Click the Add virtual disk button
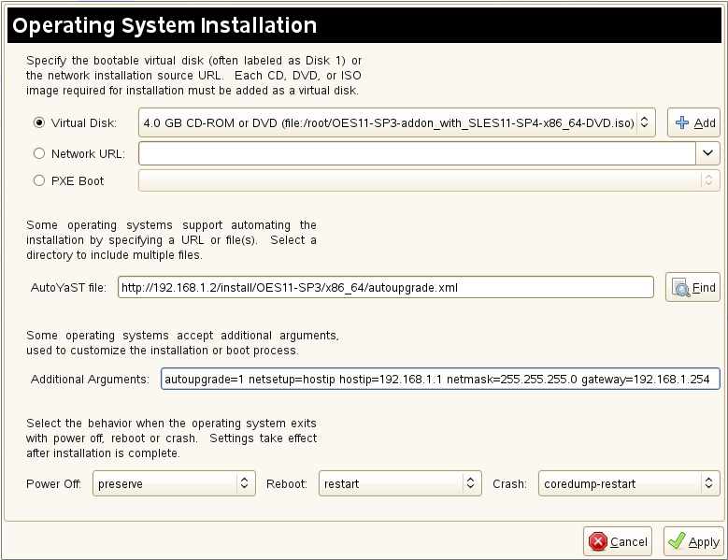The image size is (728, 560). click(x=692, y=122)
